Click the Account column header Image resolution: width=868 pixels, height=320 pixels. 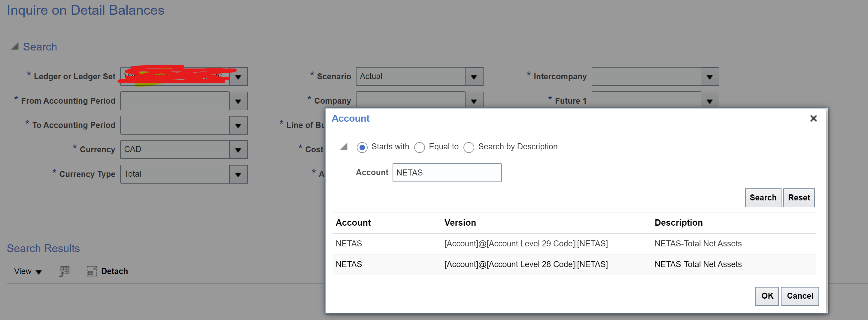click(353, 223)
